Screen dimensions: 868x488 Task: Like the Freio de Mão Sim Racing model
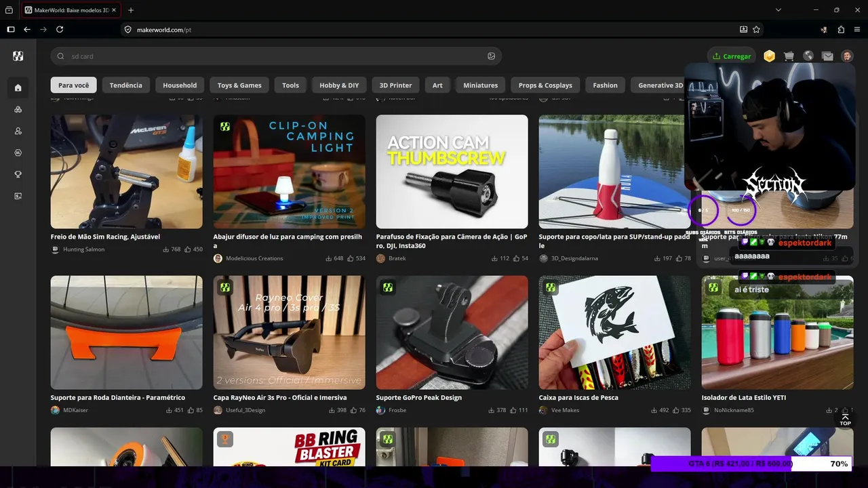click(188, 249)
